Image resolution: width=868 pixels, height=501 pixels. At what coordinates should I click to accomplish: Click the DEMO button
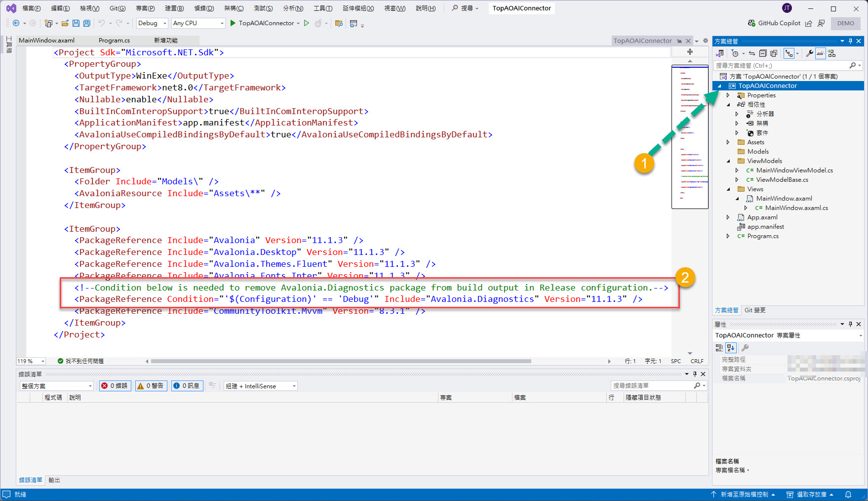click(846, 23)
